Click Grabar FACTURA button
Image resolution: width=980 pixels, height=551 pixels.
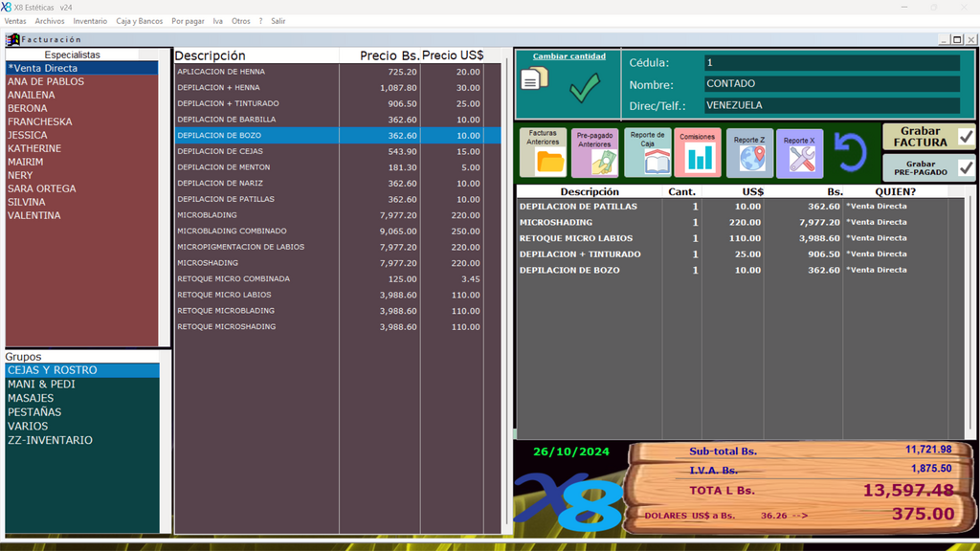pos(928,137)
